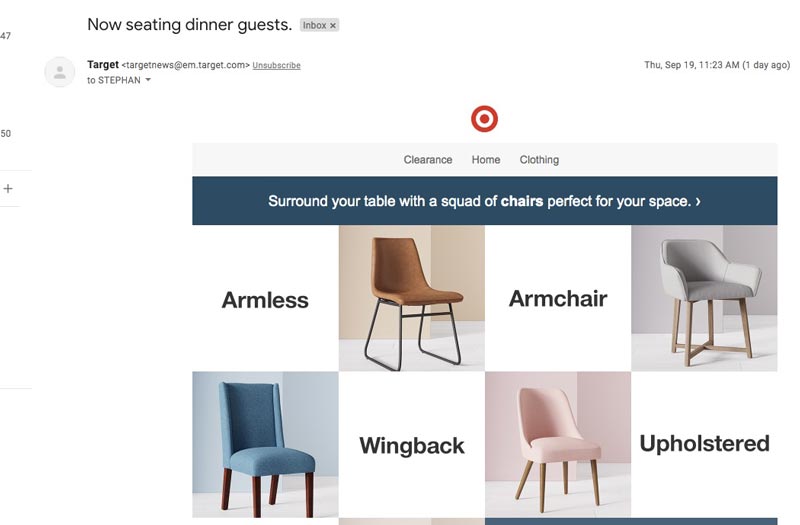Click the blue wingback chair image
Screen dimensions: 800x525
point(265,444)
